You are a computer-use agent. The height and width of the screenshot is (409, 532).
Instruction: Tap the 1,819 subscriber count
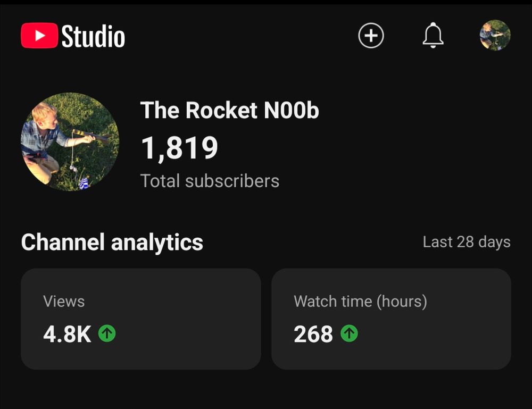click(x=179, y=148)
